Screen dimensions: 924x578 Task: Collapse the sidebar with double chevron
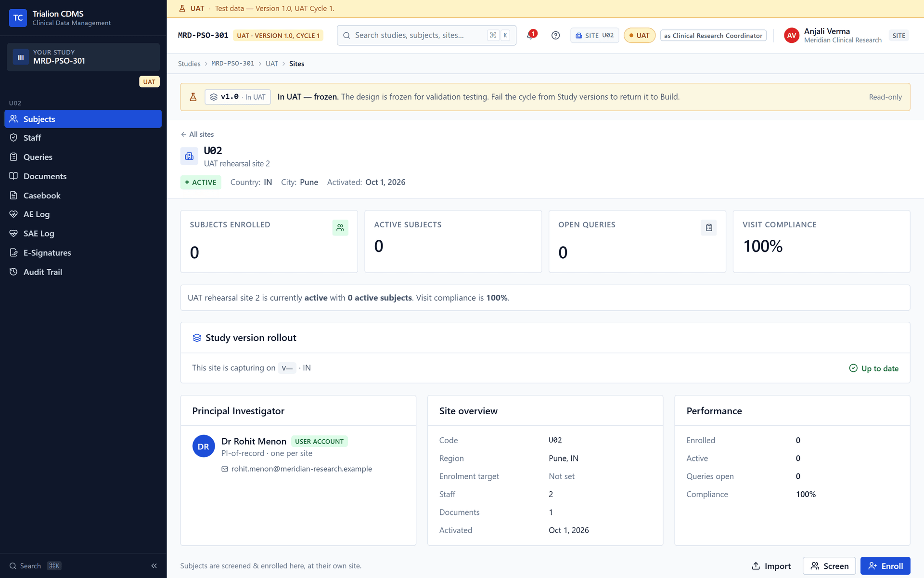tap(154, 566)
